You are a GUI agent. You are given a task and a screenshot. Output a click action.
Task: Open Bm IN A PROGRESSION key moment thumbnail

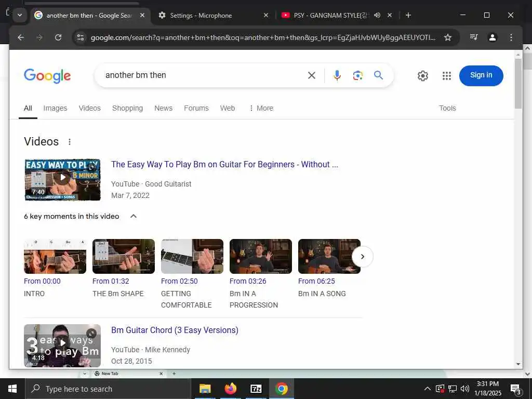261,257
